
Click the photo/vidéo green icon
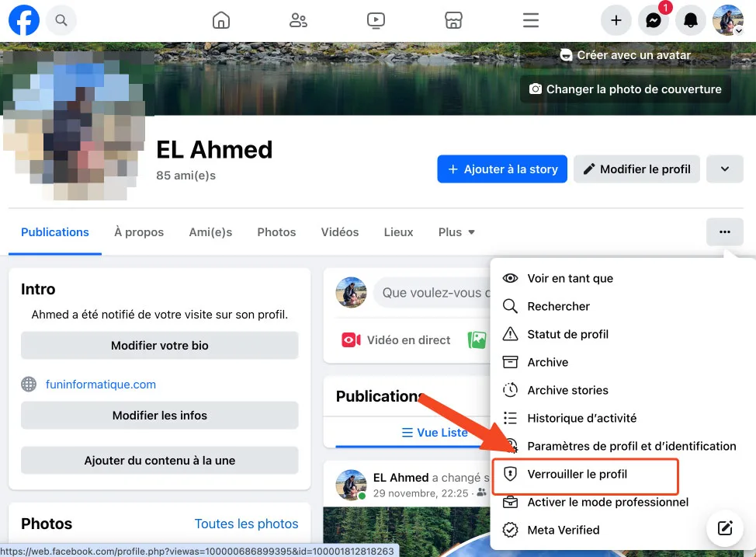[x=477, y=339]
